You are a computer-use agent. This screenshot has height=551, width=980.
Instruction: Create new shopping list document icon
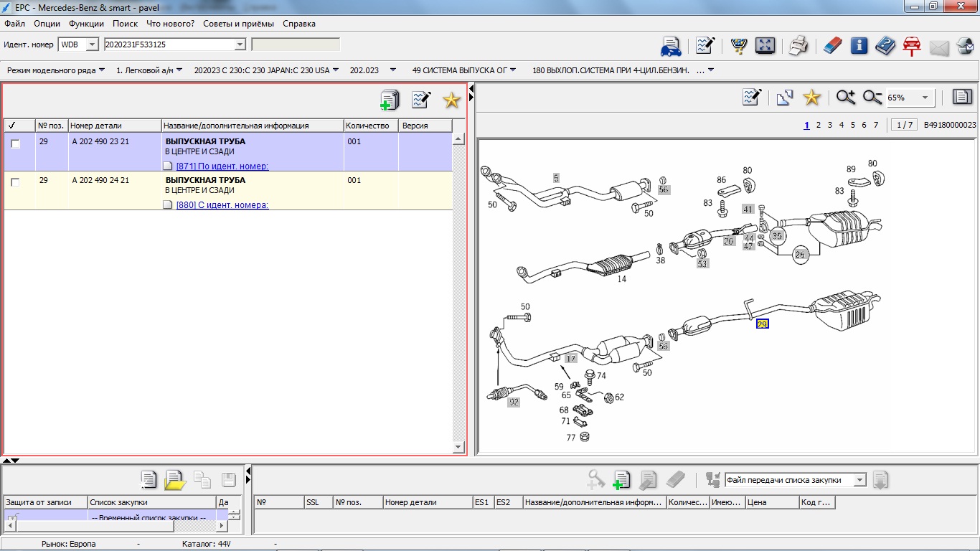(x=149, y=480)
